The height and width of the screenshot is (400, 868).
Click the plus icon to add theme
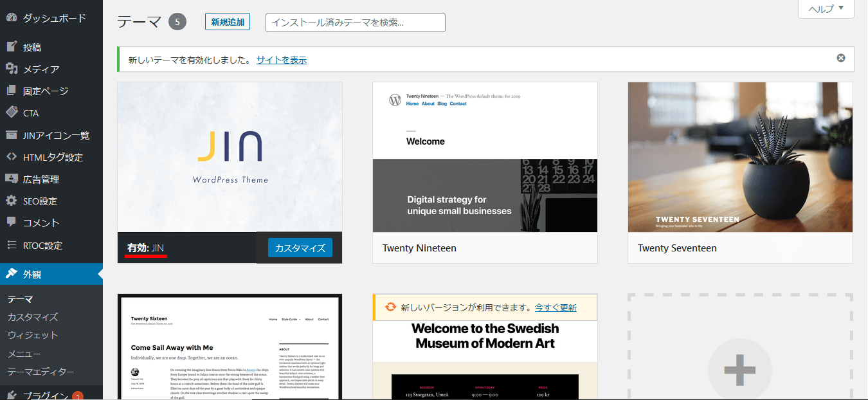739,370
